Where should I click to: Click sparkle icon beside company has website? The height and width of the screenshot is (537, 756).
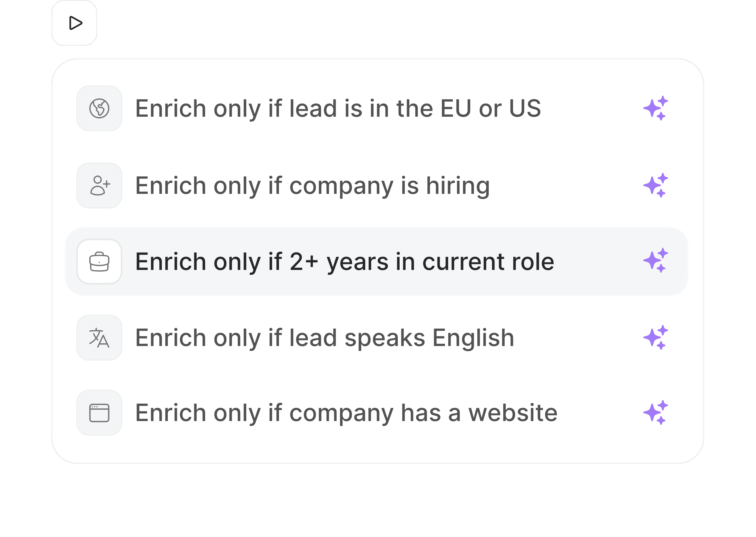click(x=656, y=413)
